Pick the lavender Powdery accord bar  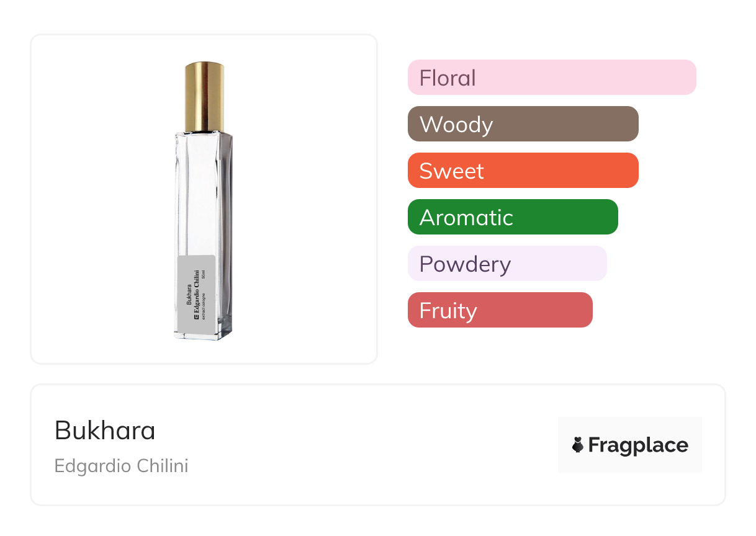506,264
